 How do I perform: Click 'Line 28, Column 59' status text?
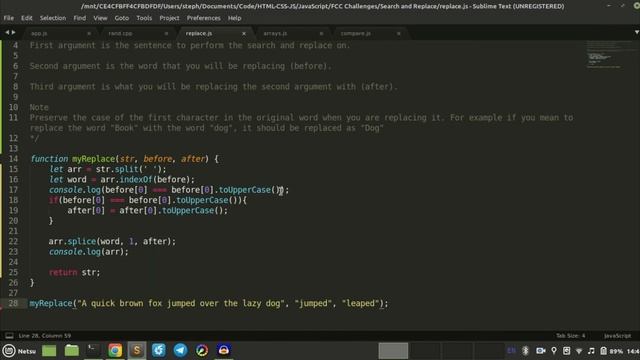45,336
